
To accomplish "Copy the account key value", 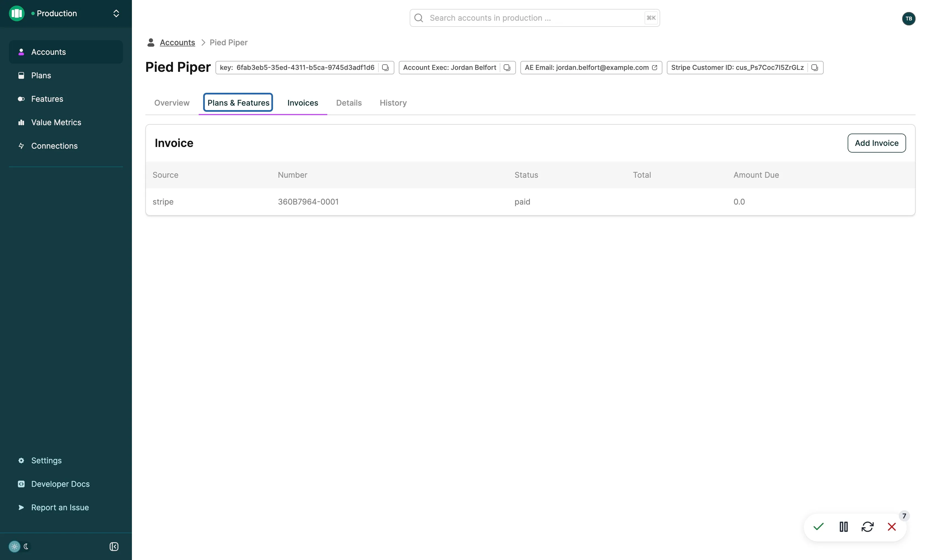I will click(x=385, y=67).
